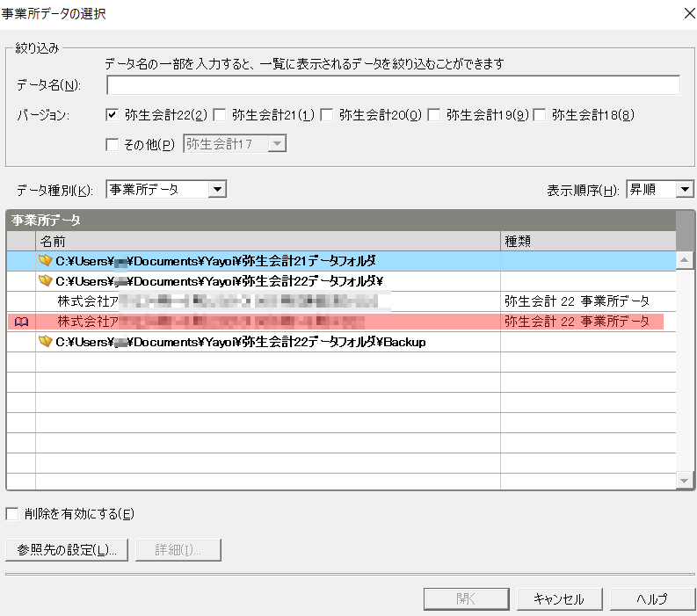
Task: Open the データ種別 事業所データ dropdown
Action: 217,189
